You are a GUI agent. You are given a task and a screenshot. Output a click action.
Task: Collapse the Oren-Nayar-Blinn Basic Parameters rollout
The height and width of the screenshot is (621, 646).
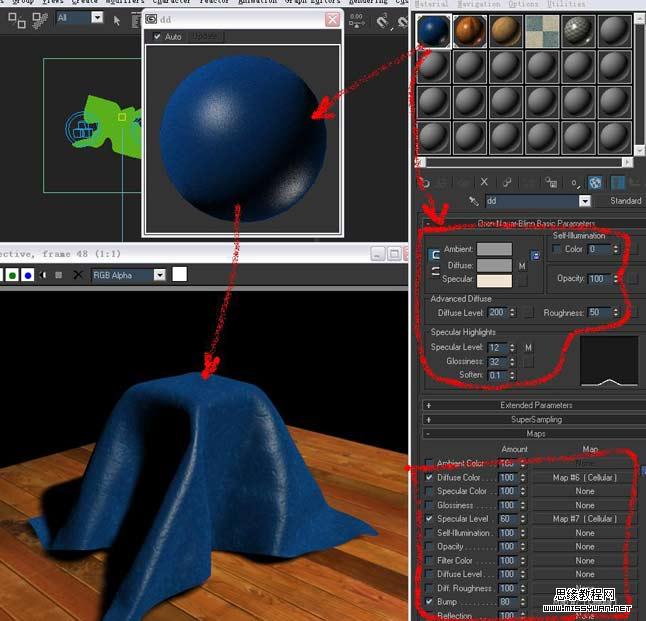[x=536, y=223]
